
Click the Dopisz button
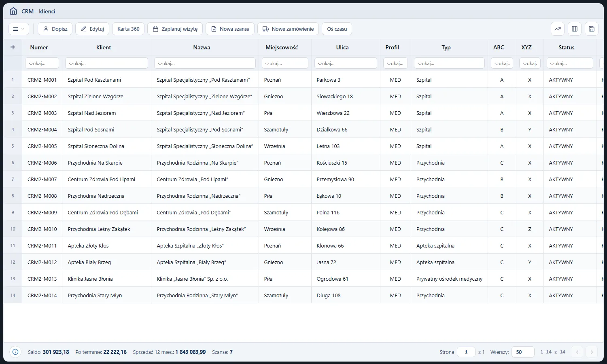(x=55, y=29)
